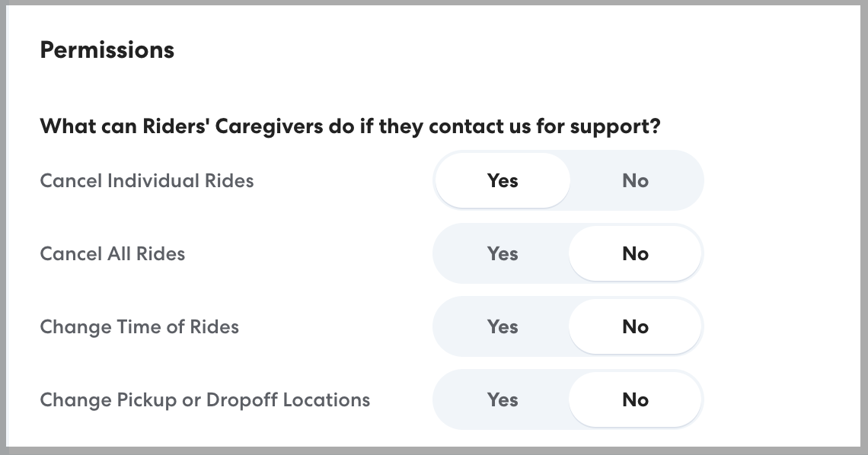Viewport: 868px width, 455px height.
Task: Click the Permissions section heading
Action: pyautogui.click(x=107, y=50)
